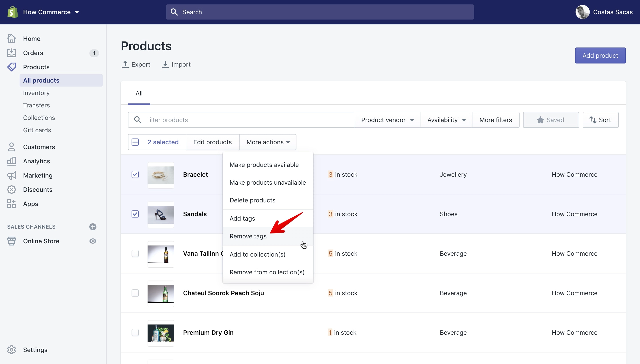
Task: Click the Orders count badge showing 1
Action: (x=94, y=53)
